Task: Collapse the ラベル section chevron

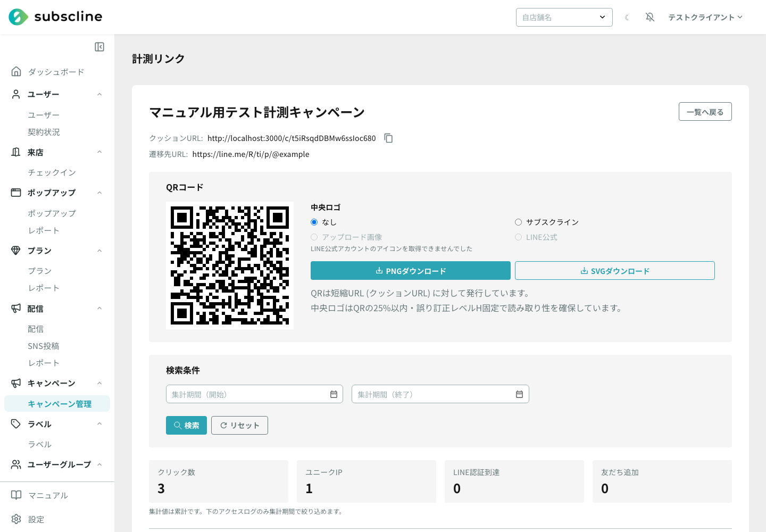Action: click(x=99, y=424)
